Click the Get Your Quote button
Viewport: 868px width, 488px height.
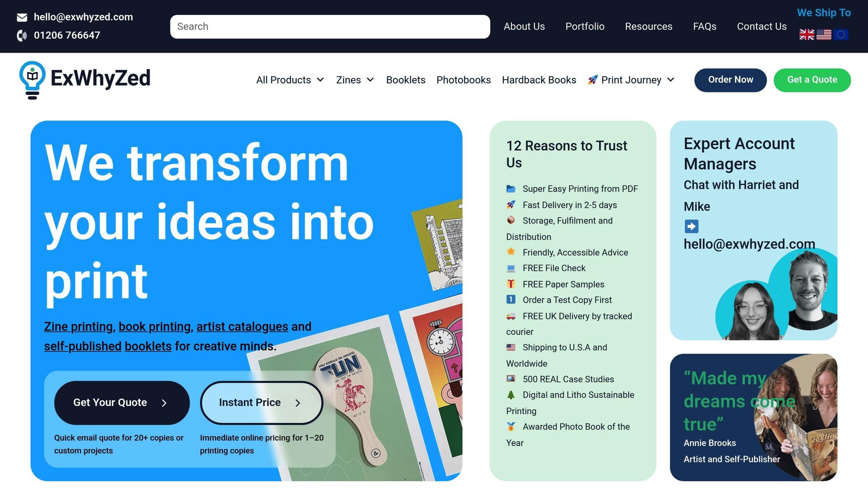tap(122, 402)
